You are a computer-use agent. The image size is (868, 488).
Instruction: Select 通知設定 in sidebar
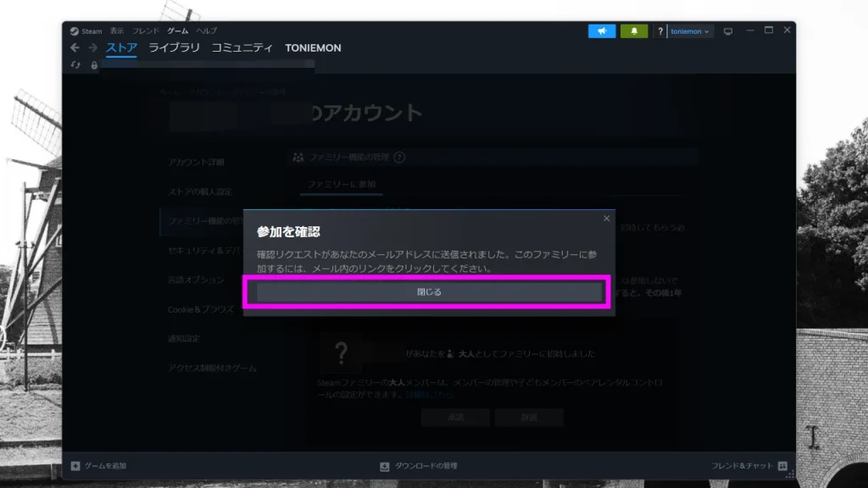click(x=184, y=339)
